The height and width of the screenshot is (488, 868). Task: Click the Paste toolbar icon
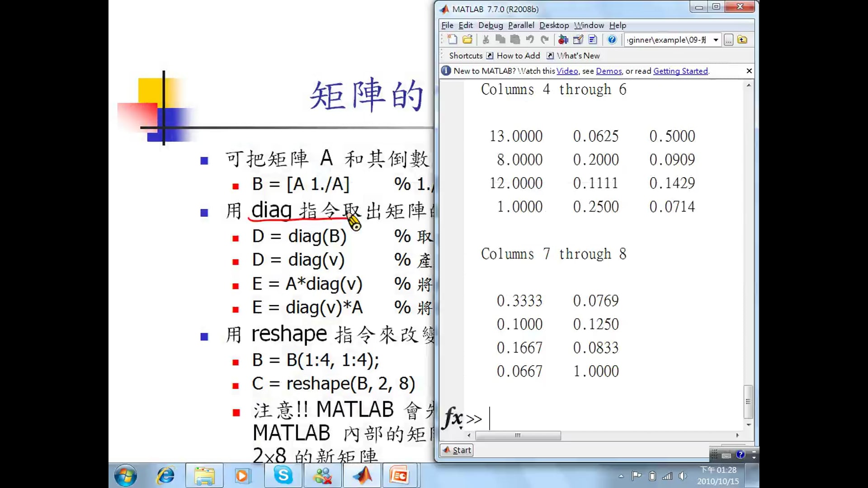click(x=515, y=40)
